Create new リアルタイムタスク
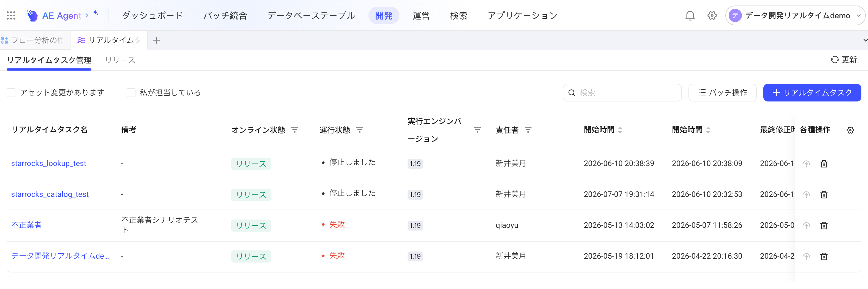 click(x=812, y=92)
